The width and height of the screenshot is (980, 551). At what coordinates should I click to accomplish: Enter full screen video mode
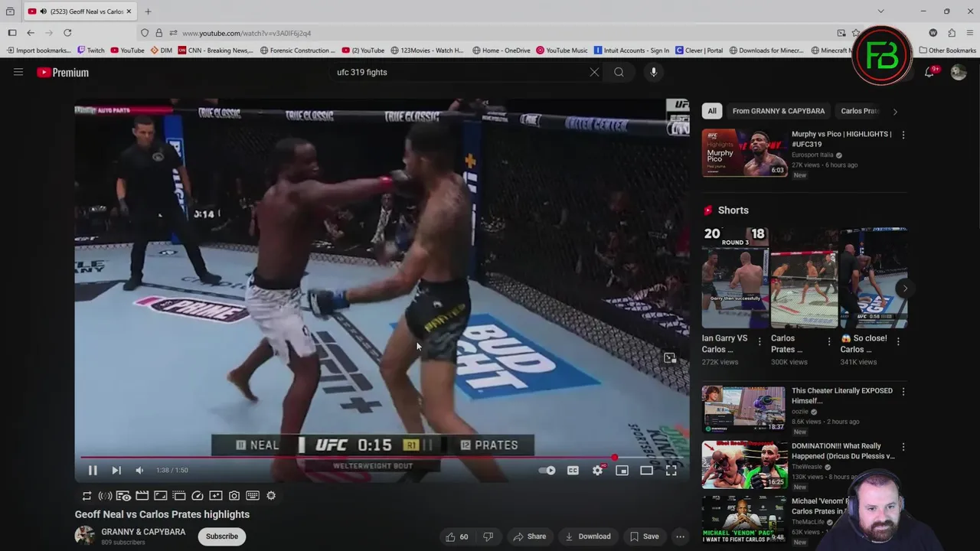point(671,471)
